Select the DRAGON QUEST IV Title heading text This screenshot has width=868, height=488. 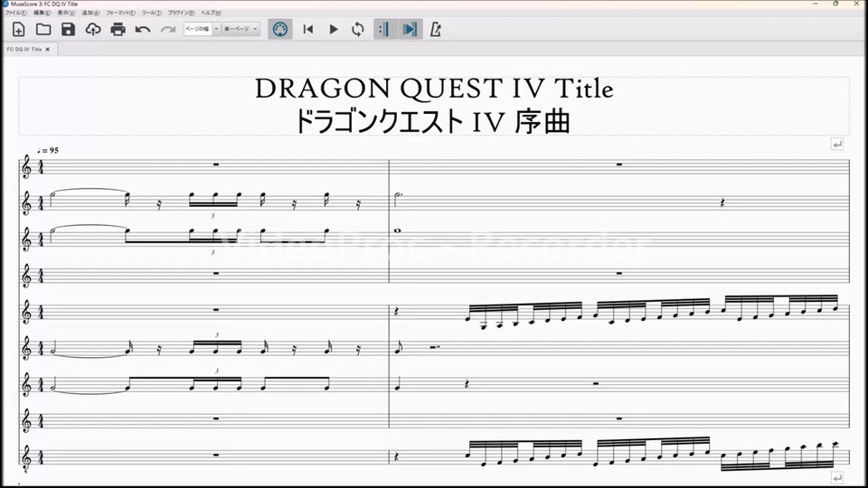pos(434,89)
